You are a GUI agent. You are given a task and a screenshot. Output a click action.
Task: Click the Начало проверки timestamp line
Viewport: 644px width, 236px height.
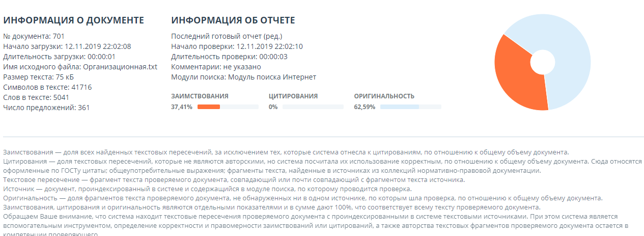pos(237,46)
